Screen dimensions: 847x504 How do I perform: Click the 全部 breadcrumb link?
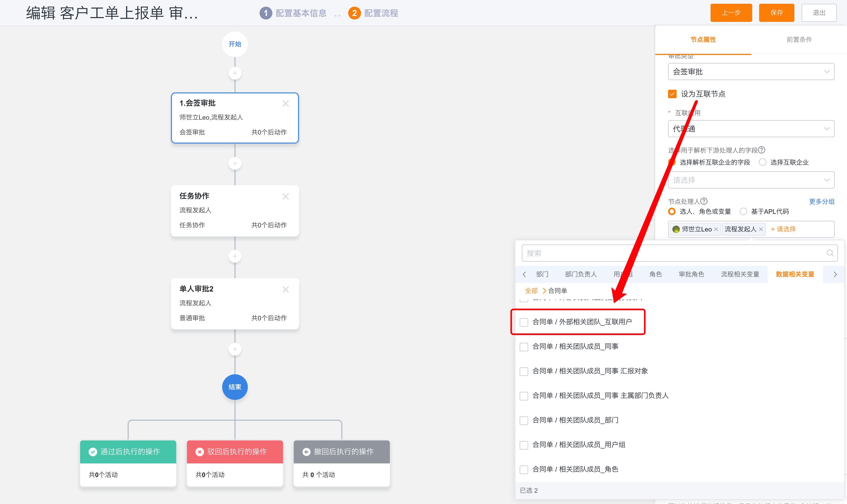[531, 291]
